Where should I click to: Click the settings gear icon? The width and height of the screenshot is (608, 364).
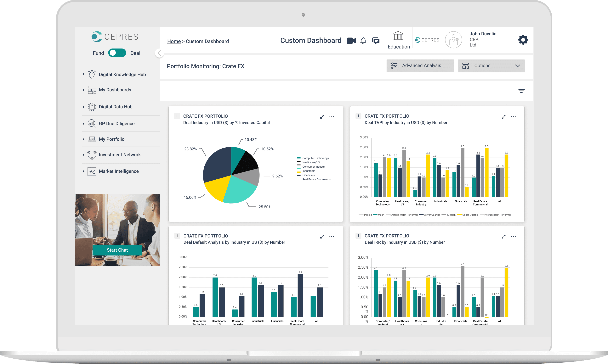point(523,40)
